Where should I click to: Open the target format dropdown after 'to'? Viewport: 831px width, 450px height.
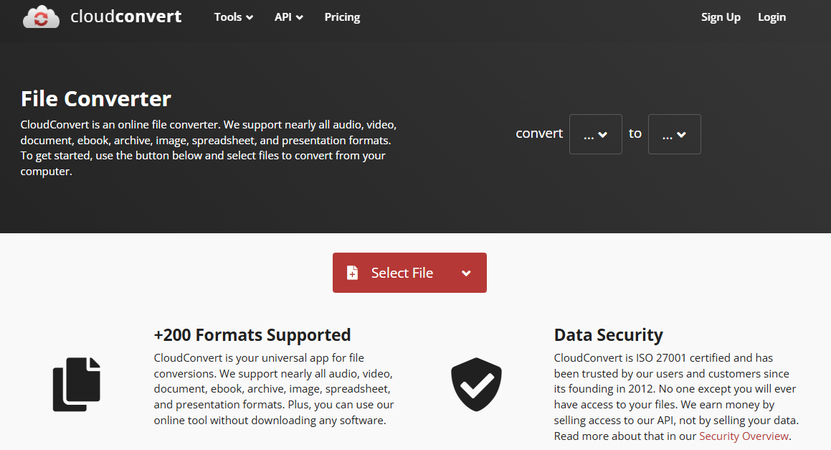pyautogui.click(x=674, y=134)
